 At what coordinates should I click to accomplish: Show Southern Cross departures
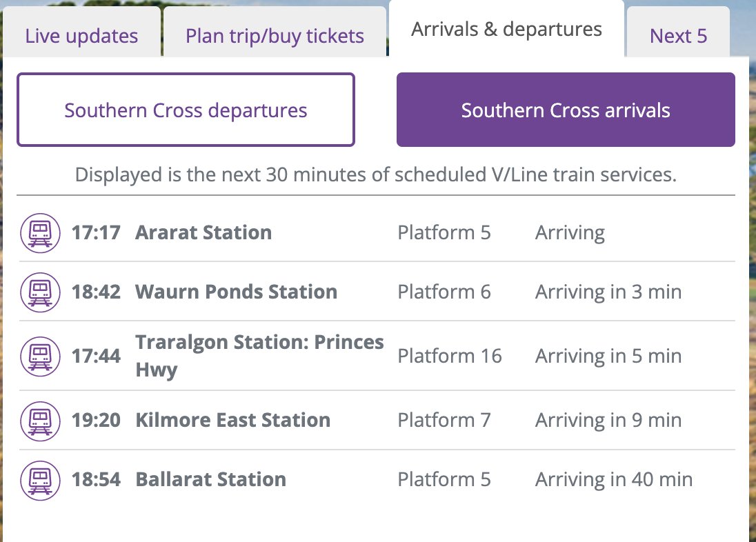pyautogui.click(x=186, y=110)
